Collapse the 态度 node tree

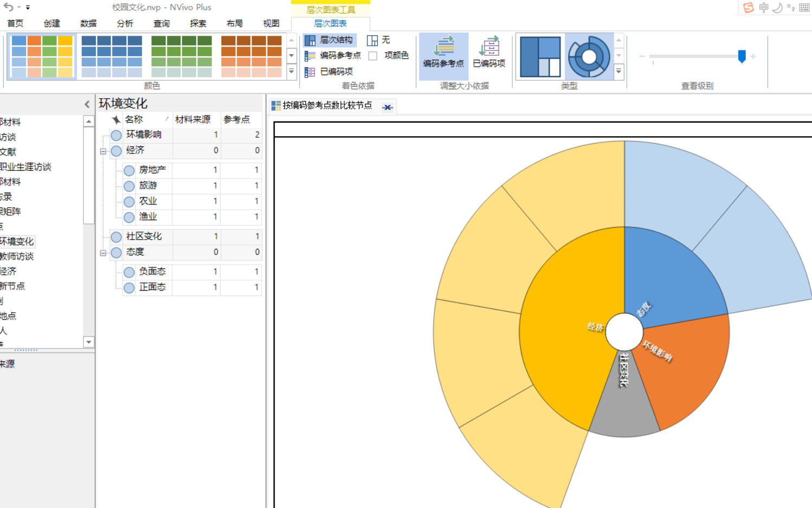(x=103, y=253)
